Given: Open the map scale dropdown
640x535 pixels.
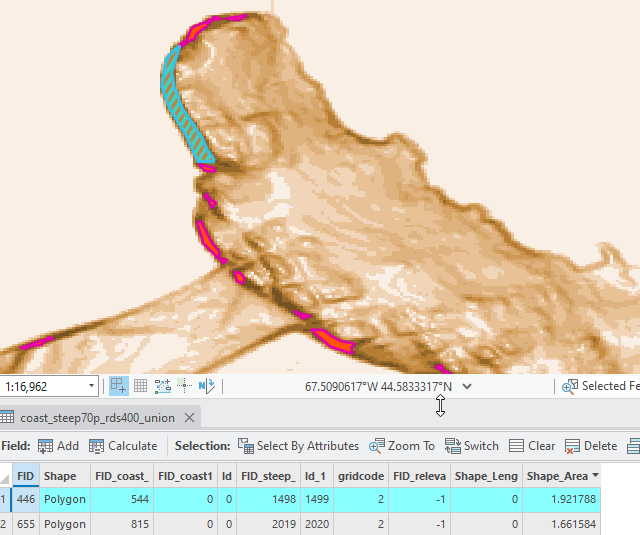Looking at the screenshot, I should pos(92,386).
